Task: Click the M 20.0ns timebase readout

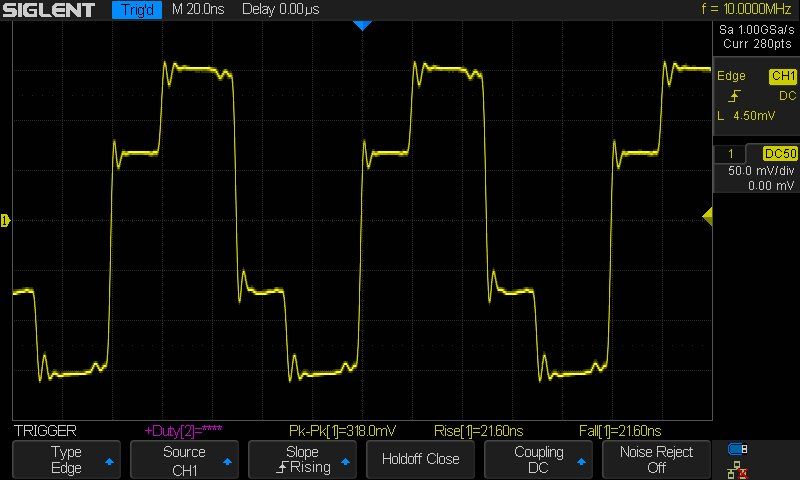Action: coord(199,11)
